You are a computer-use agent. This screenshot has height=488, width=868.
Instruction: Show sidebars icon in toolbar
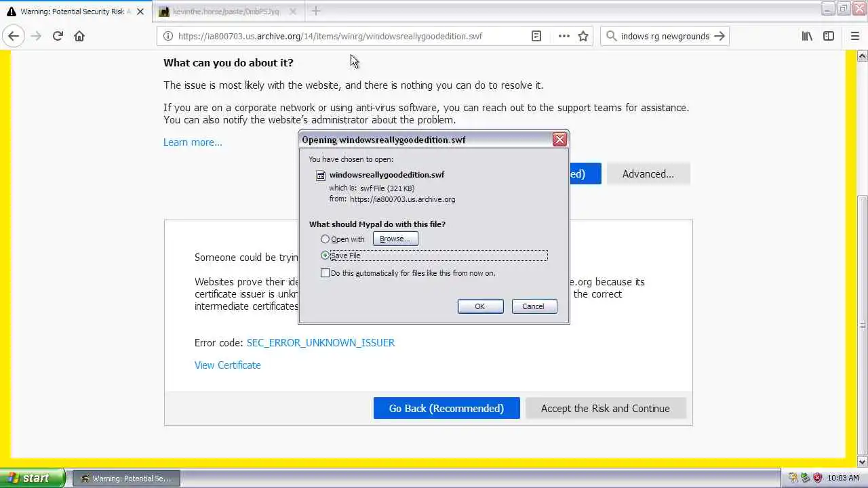(829, 36)
